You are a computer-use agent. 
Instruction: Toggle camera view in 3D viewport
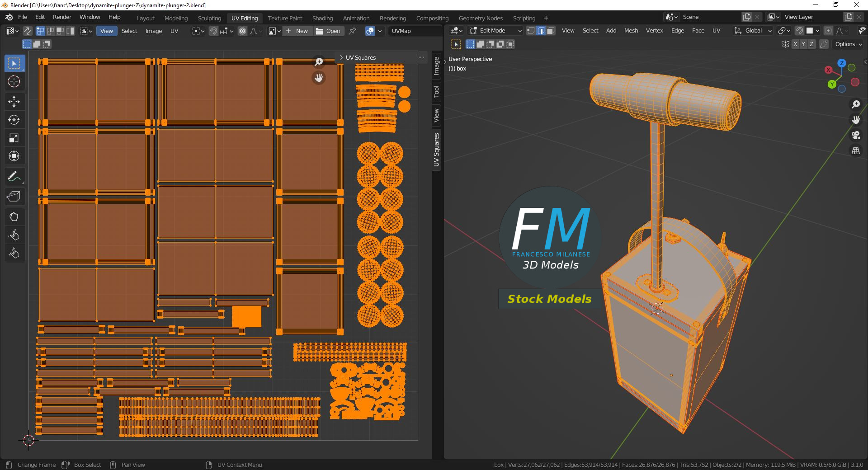point(855,135)
